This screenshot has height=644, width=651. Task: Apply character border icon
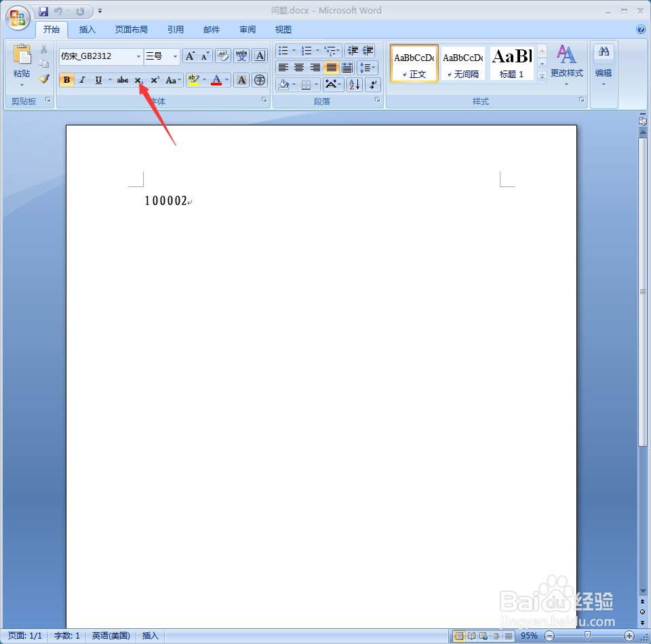click(x=260, y=56)
